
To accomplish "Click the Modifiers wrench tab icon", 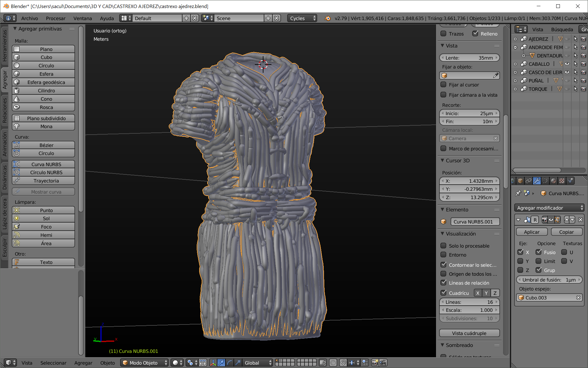I will 537,181.
